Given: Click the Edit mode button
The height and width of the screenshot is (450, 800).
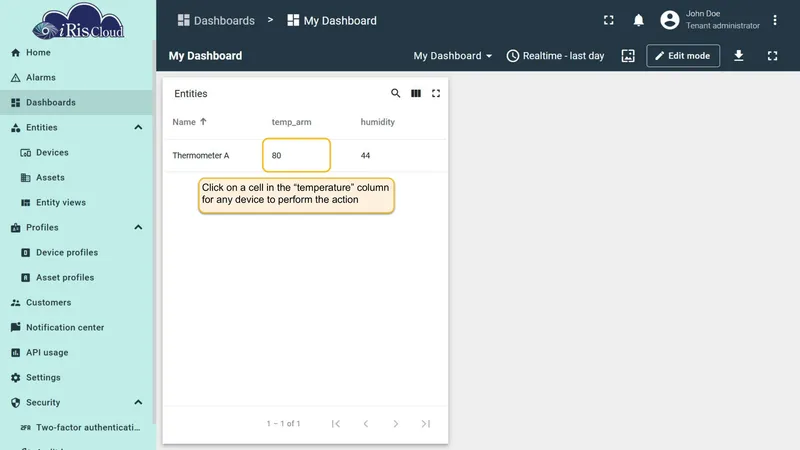Looking at the screenshot, I should coord(683,56).
